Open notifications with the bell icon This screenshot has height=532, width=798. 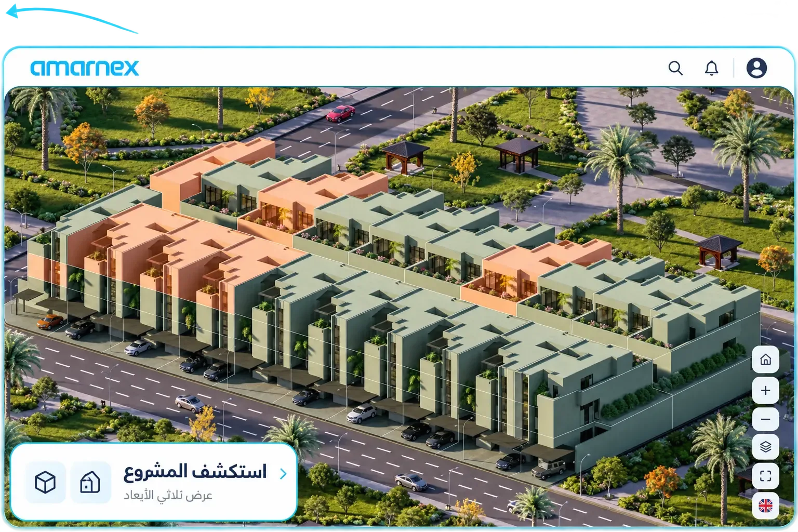711,68
